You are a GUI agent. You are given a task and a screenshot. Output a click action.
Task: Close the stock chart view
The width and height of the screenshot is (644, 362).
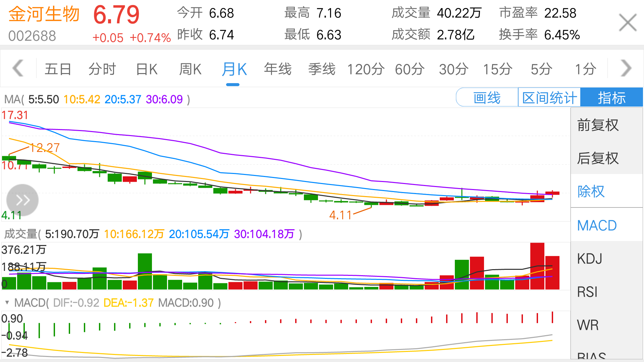pyautogui.click(x=628, y=22)
